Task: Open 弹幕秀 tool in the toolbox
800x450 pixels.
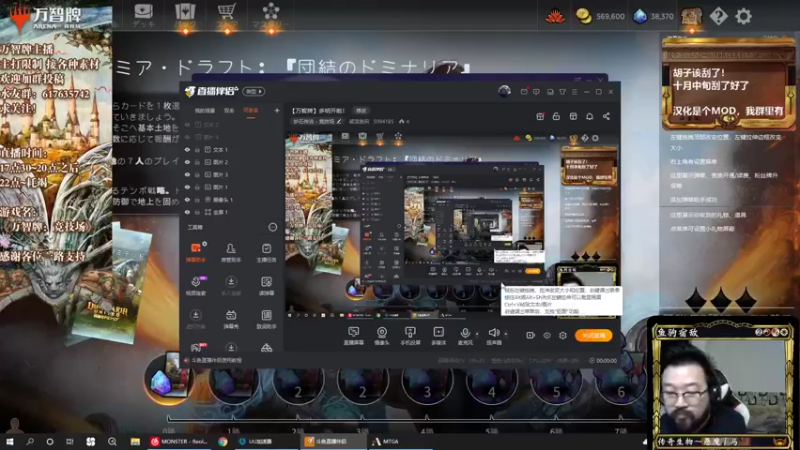Action: coord(231,319)
